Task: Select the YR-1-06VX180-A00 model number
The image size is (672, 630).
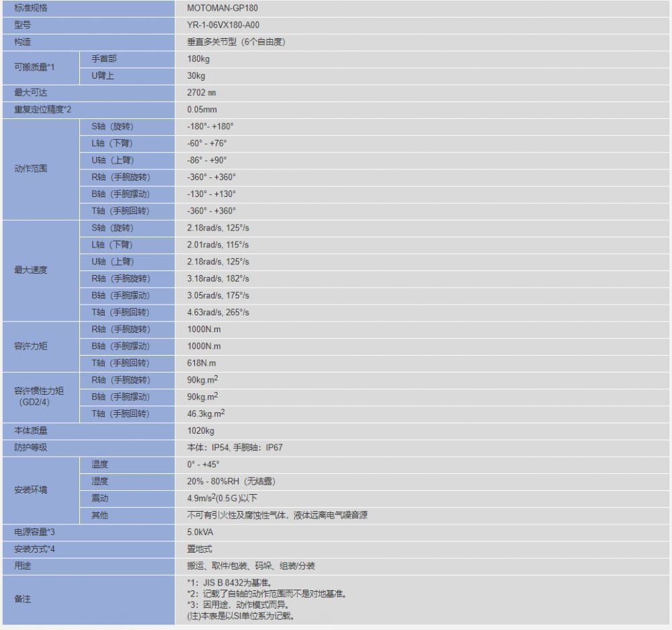Action: pos(223,25)
